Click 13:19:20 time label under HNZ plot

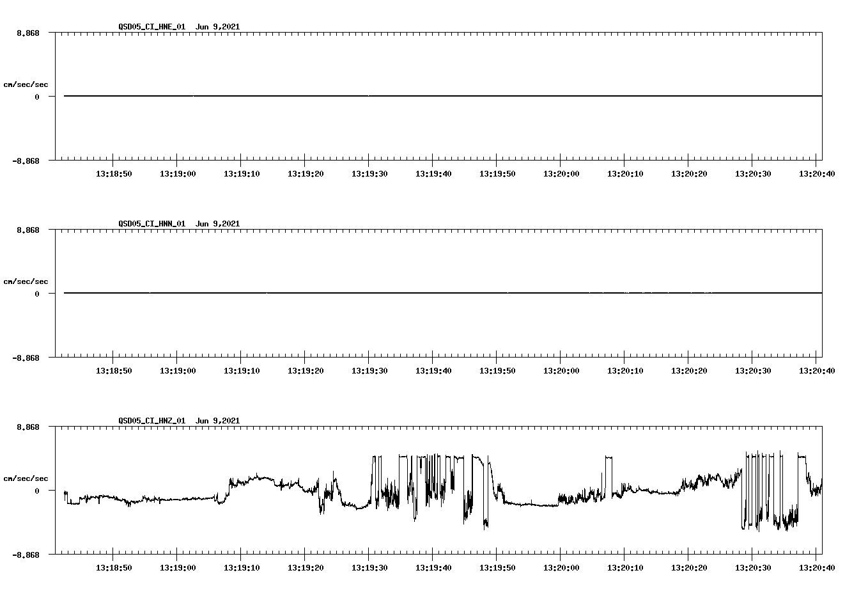[x=306, y=567]
